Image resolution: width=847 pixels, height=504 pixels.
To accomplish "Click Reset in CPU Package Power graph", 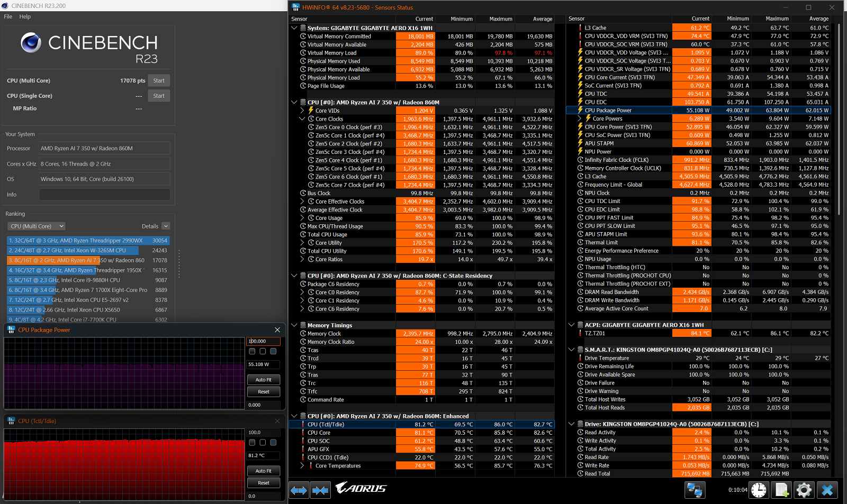I will pos(264,392).
